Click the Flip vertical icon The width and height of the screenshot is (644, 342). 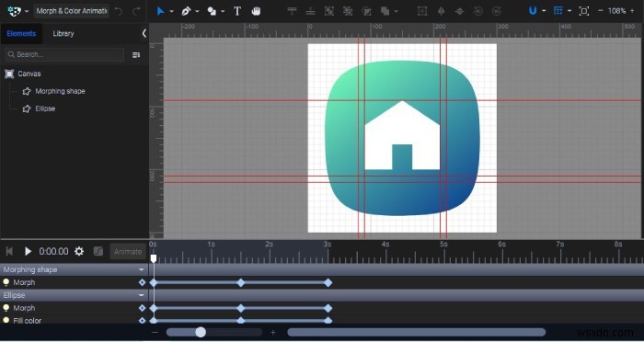[x=459, y=11]
